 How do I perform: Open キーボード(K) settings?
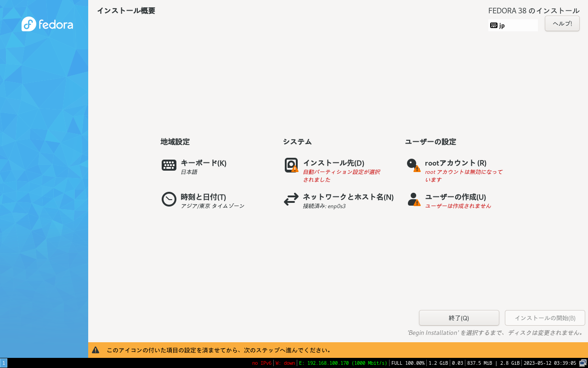point(204,163)
